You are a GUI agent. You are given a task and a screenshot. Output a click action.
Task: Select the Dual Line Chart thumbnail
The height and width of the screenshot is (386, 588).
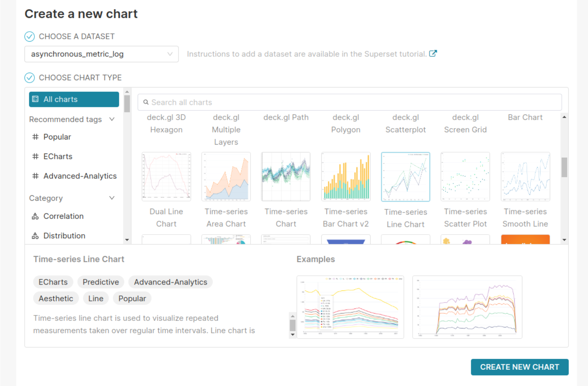coord(166,177)
